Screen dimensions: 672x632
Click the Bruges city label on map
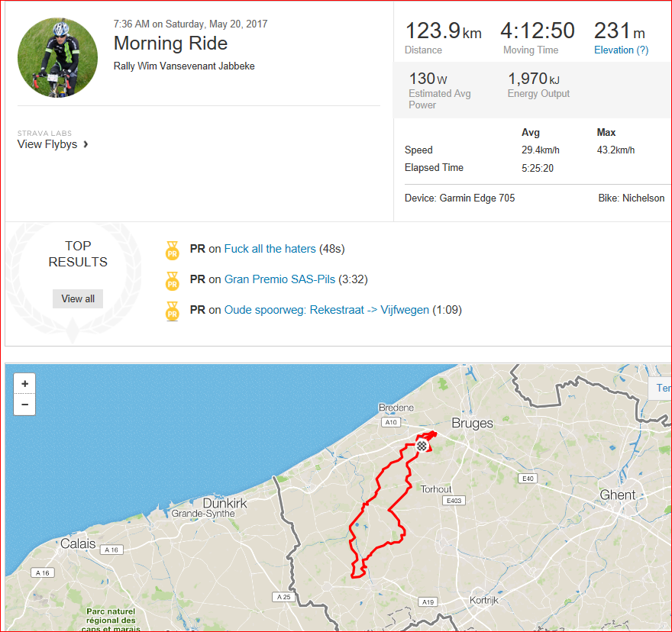[472, 424]
